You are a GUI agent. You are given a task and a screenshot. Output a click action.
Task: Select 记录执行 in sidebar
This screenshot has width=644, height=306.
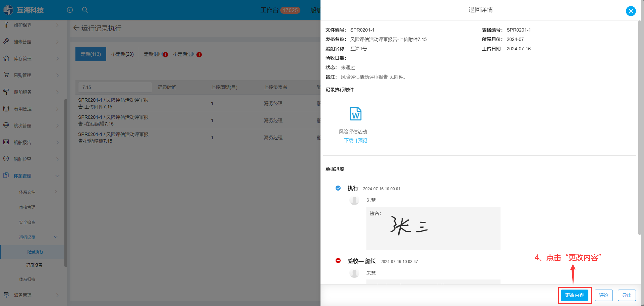35,252
